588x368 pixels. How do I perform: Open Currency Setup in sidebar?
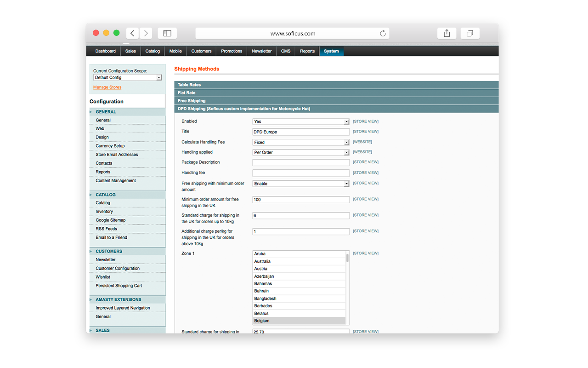click(x=110, y=146)
